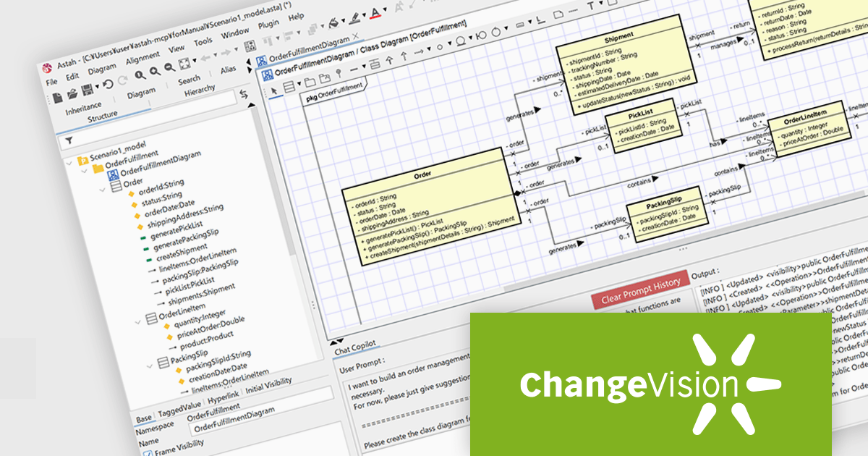Click the red font color A

375,13
